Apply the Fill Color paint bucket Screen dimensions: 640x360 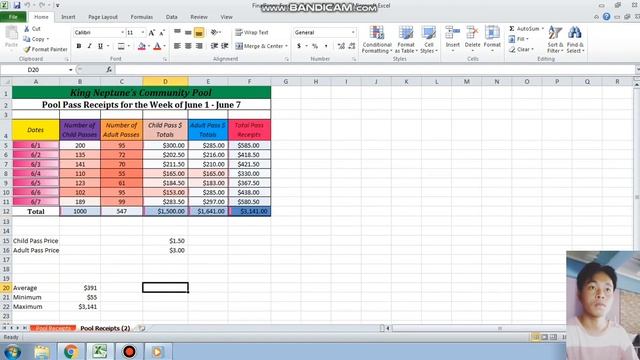click(142, 46)
